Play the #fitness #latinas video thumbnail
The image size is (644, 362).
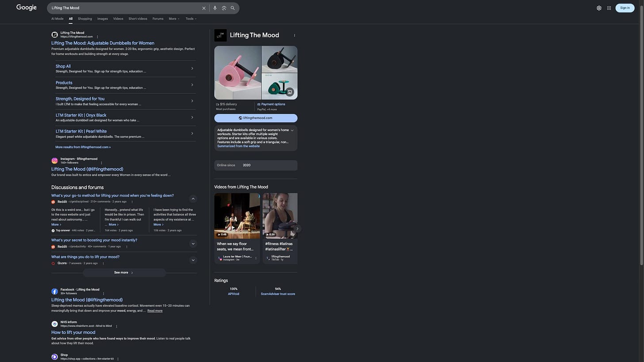pos(280,216)
